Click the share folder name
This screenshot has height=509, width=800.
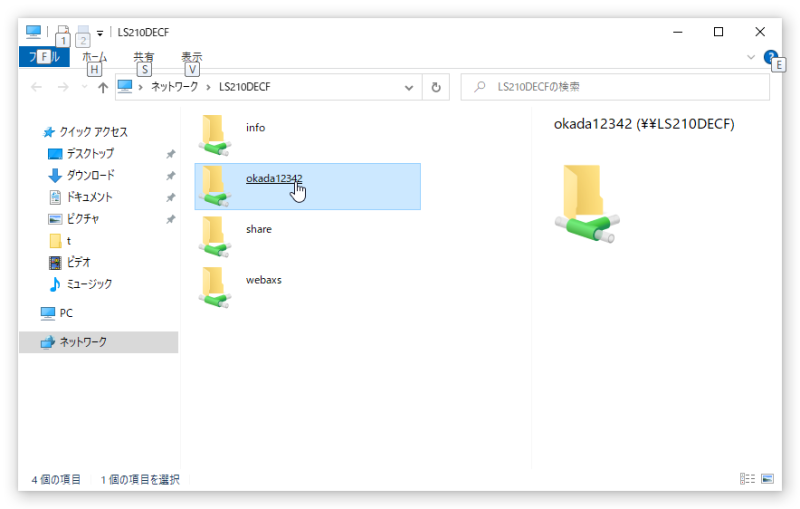pos(259,229)
